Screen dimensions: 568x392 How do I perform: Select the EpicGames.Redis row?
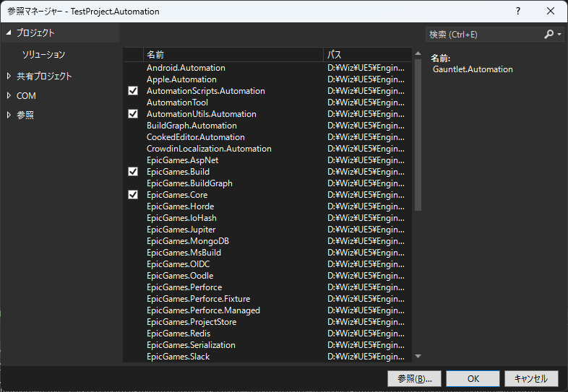click(x=268, y=334)
